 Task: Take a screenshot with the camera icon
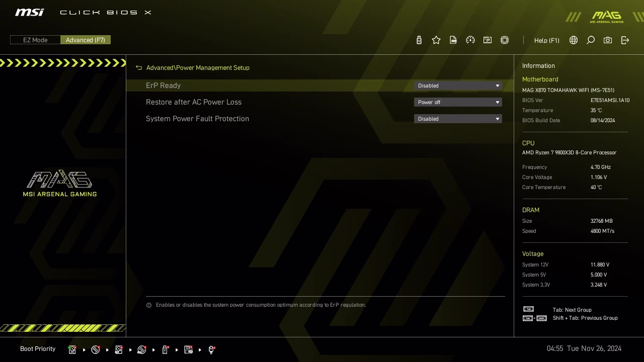pos(608,40)
